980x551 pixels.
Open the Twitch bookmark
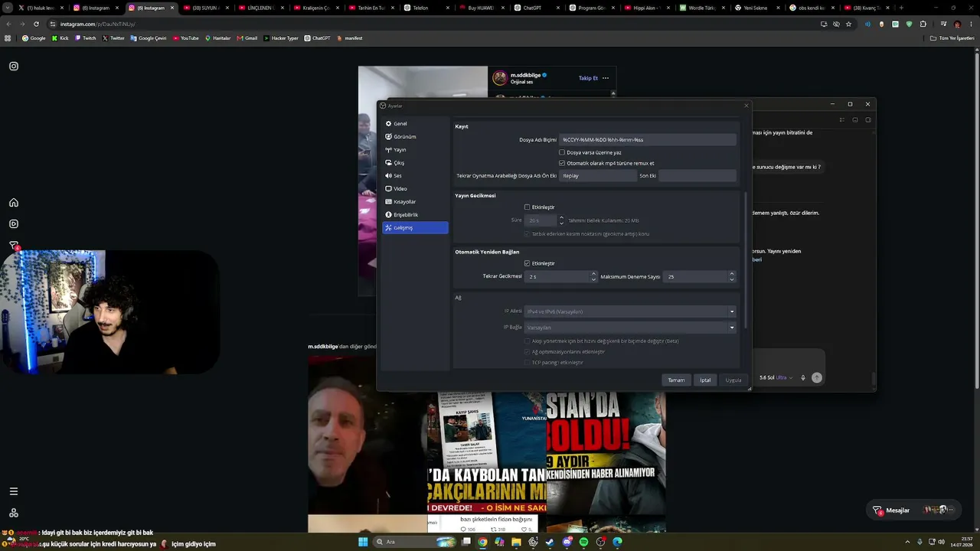tap(86, 37)
